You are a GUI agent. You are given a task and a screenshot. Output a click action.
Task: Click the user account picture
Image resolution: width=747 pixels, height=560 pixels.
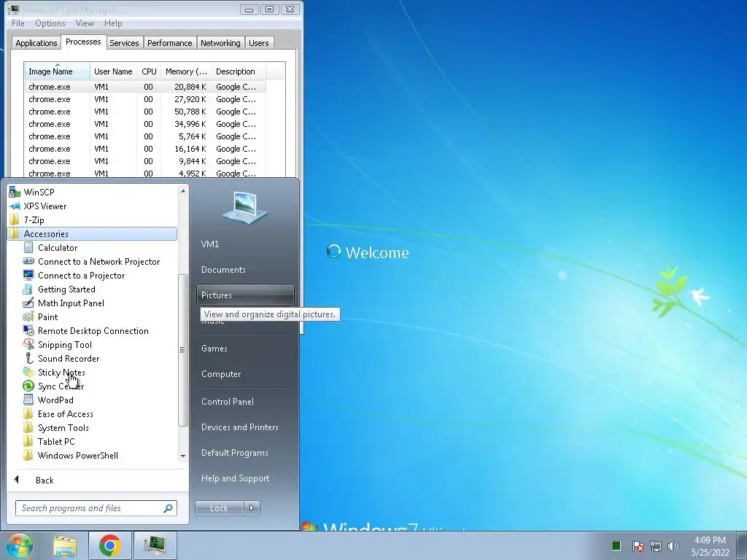(x=245, y=206)
